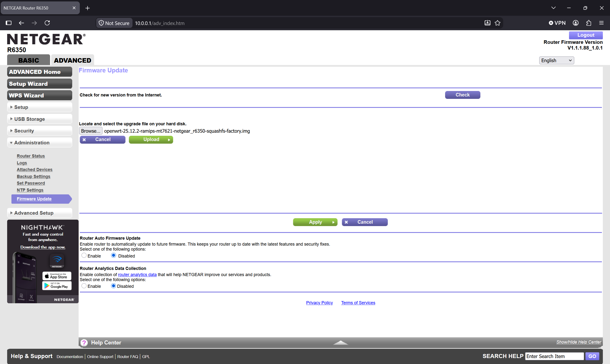
Task: Click the Nighthawk app icon in ad
Action: pyautogui.click(x=57, y=261)
